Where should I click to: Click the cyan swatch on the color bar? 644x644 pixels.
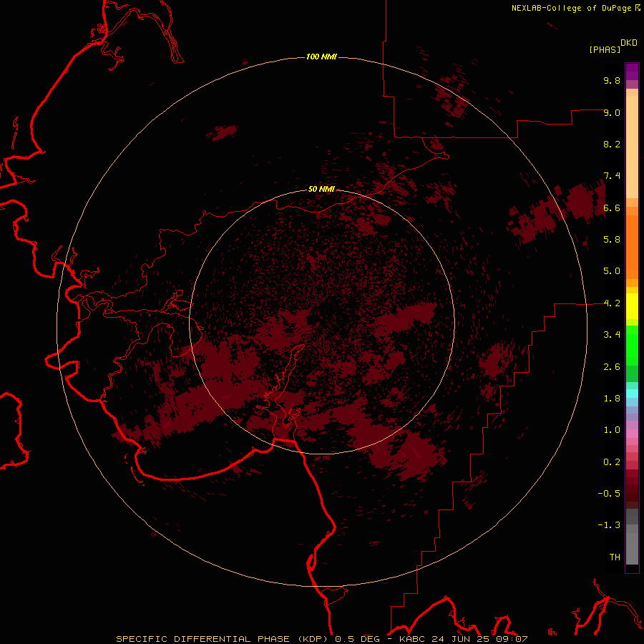[632, 393]
